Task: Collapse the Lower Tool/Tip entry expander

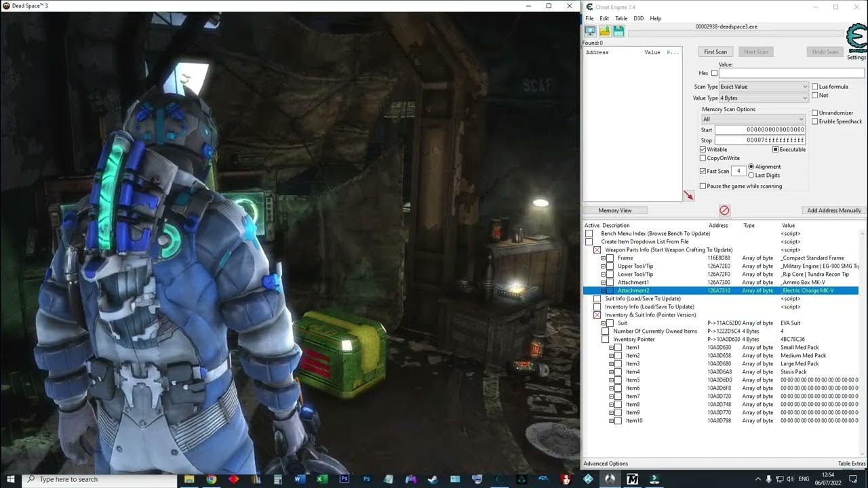Action: [604, 274]
